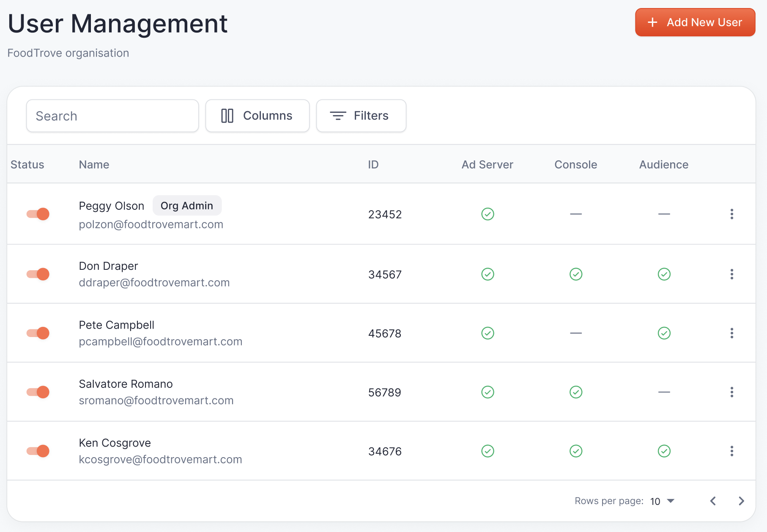Click Don Draper's Ad Server checkmark
The width and height of the screenshot is (767, 532).
point(488,274)
